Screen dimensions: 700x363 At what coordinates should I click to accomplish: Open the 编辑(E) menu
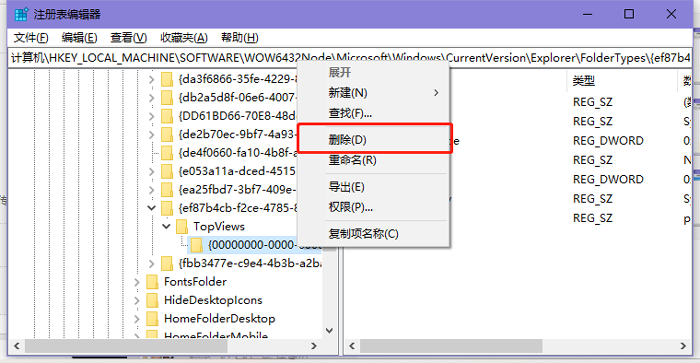79,38
